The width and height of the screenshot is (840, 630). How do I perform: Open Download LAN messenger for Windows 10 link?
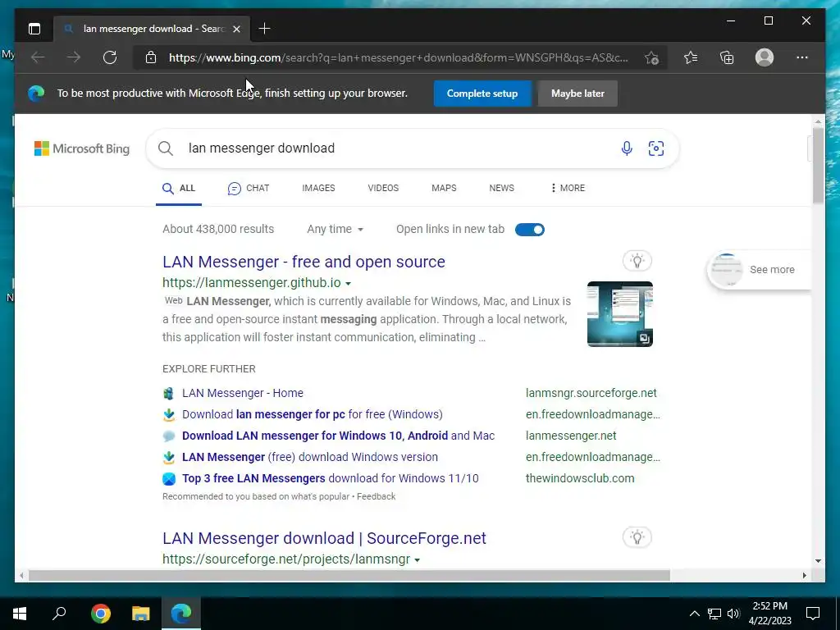(339, 436)
